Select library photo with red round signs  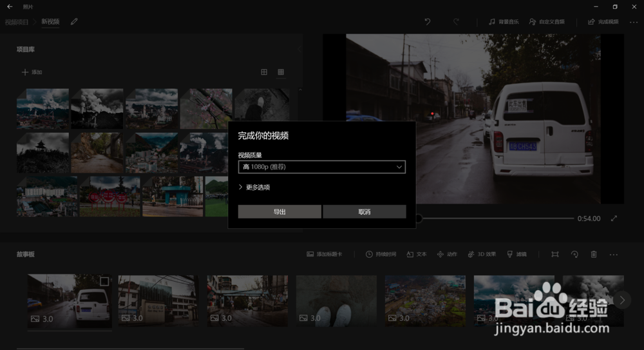(109, 197)
